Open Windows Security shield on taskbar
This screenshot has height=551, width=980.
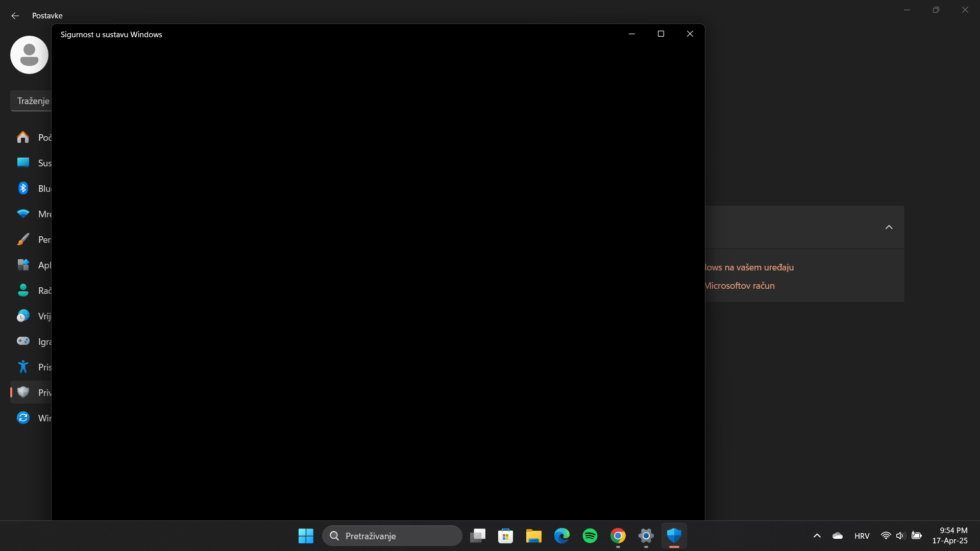tap(674, 536)
